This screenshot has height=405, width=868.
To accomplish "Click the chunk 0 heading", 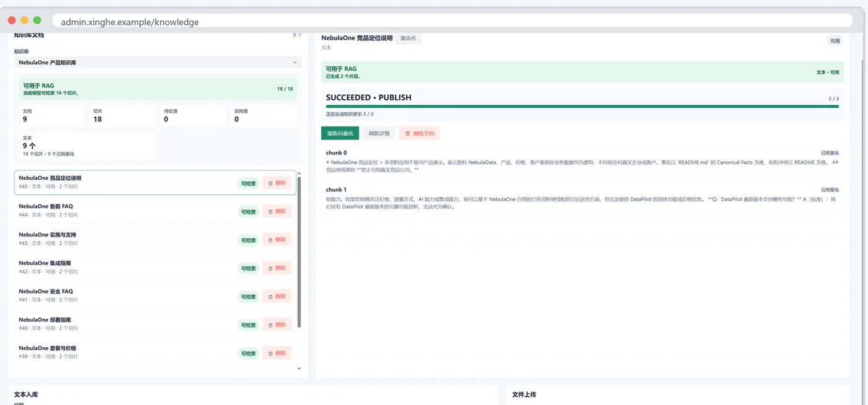I will click(337, 153).
